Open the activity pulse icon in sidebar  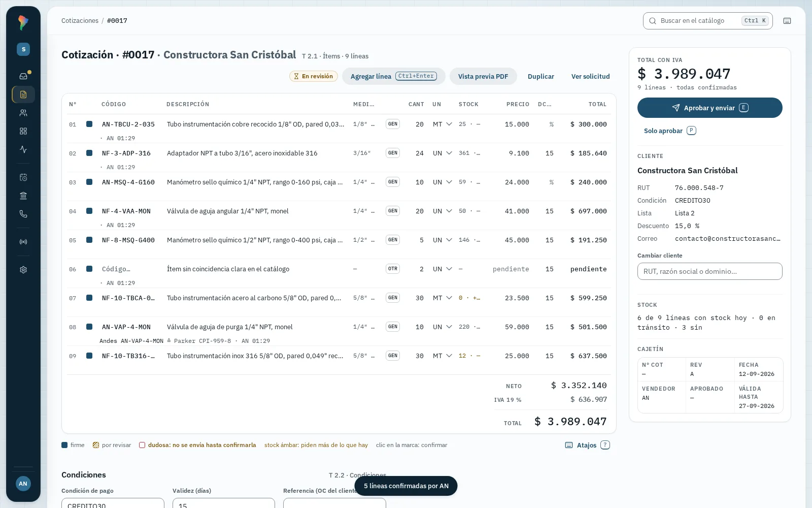pyautogui.click(x=23, y=149)
